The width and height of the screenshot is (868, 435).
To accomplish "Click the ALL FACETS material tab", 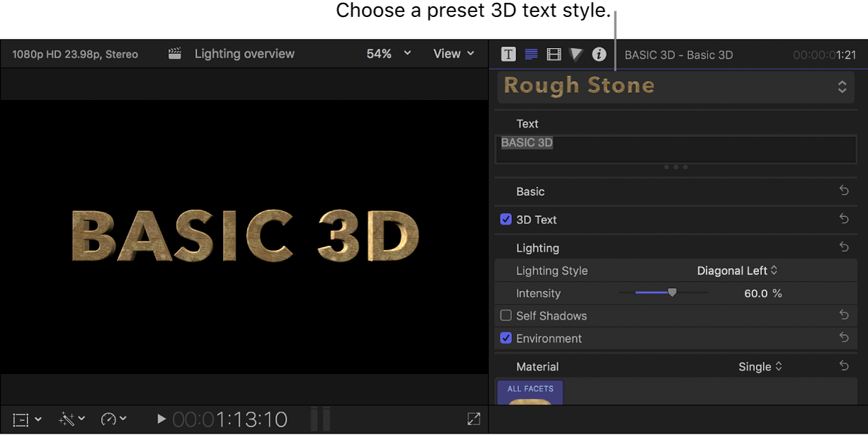I will point(530,389).
